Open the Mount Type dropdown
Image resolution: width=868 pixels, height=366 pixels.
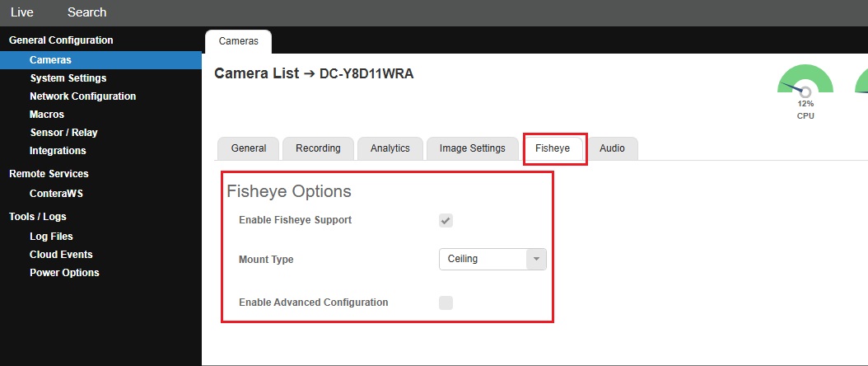[492, 259]
